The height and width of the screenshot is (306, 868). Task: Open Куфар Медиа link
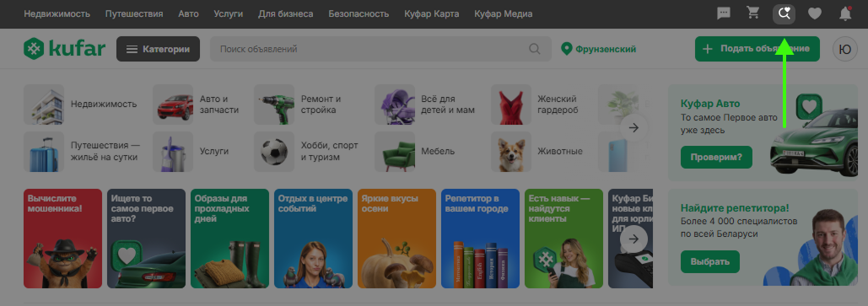504,13
